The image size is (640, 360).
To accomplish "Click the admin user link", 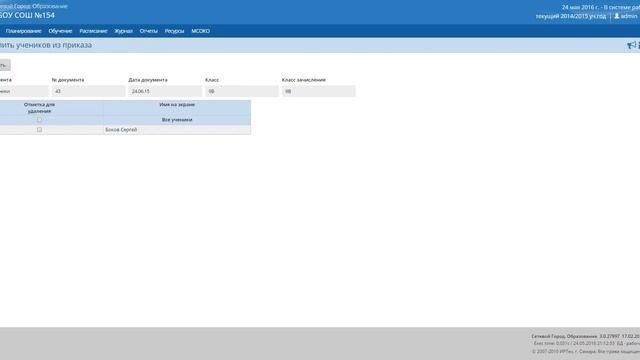I will tap(629, 16).
